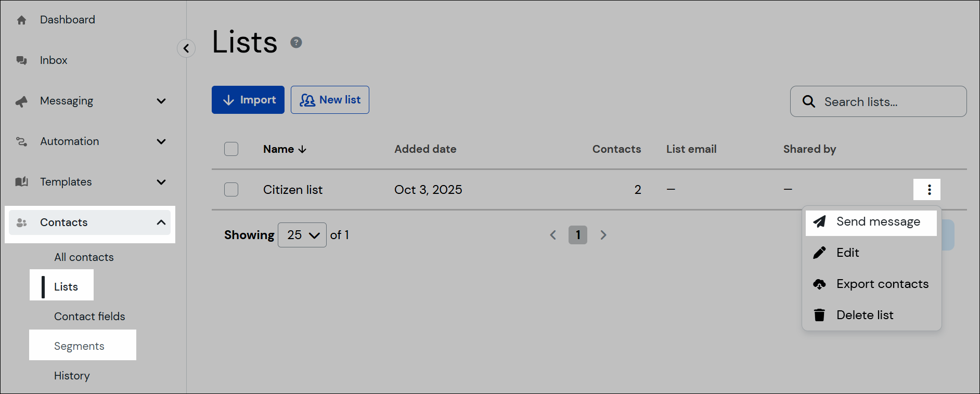Click the Dashboard home icon
This screenshot has width=980, height=394.
click(x=21, y=19)
